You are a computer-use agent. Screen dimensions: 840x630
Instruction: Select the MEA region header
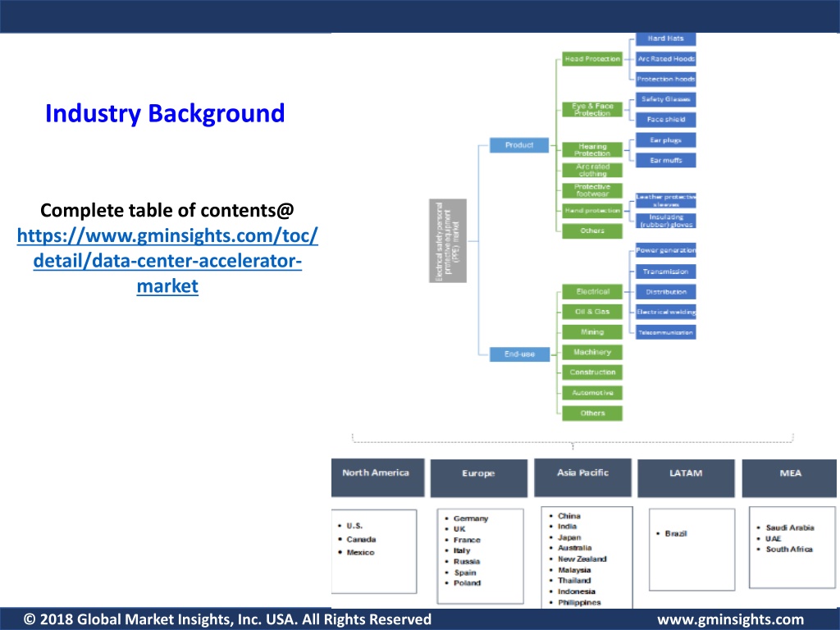790,478
